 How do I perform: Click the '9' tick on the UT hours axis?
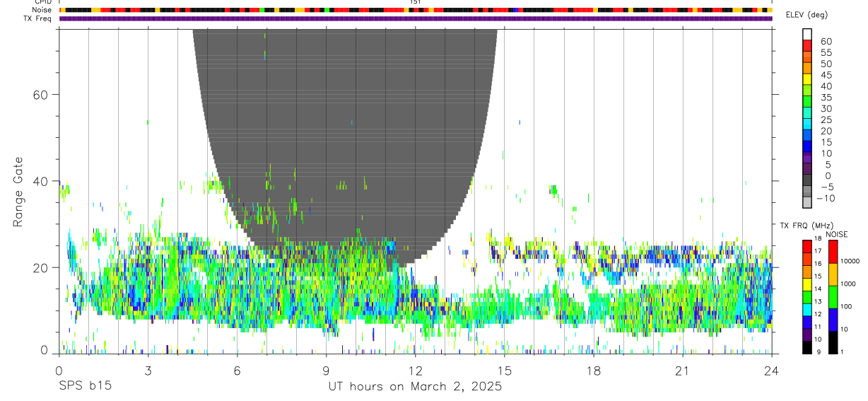pos(326,371)
